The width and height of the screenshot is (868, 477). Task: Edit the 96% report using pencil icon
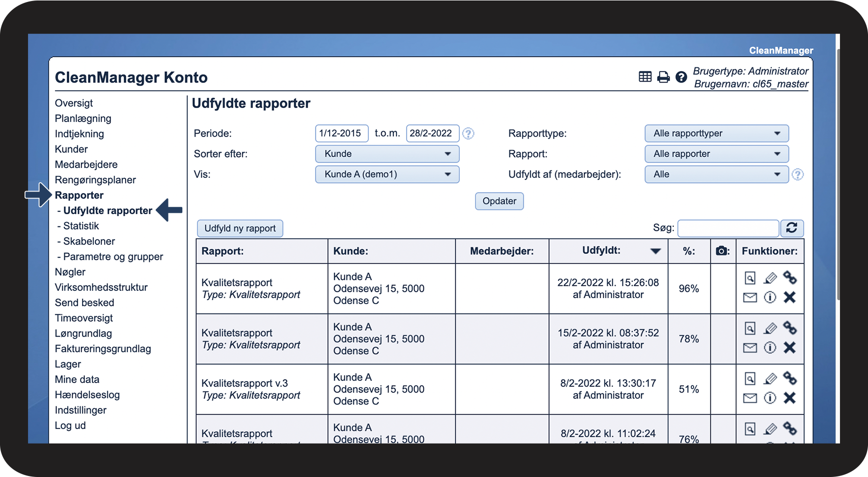coord(770,278)
